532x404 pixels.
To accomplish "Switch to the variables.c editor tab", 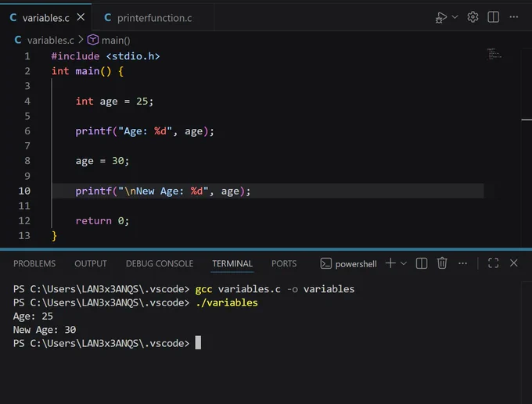I will (46, 18).
